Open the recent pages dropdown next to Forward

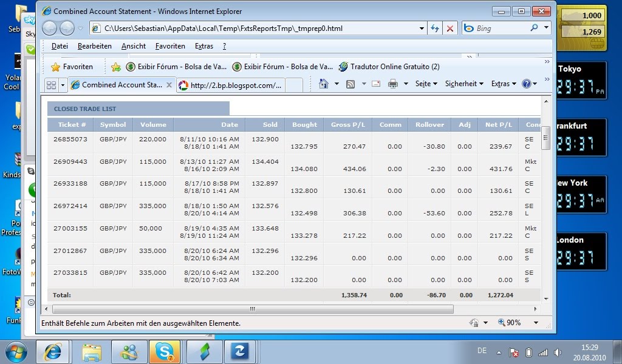click(81, 29)
